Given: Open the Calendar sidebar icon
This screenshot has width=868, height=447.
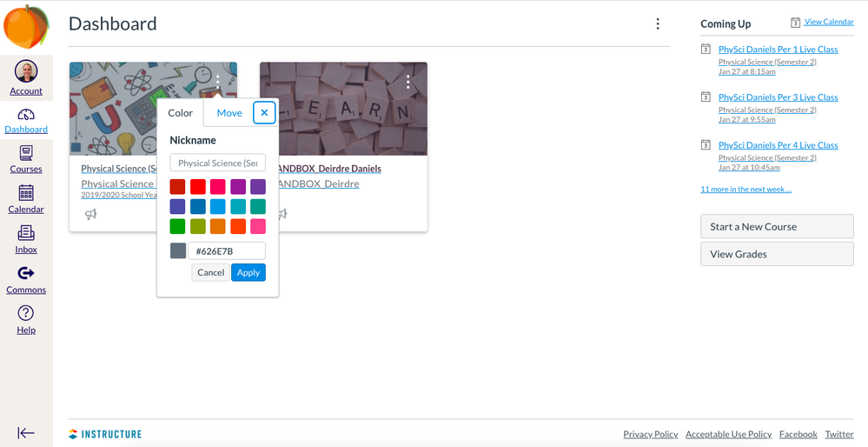Looking at the screenshot, I should point(26,192).
